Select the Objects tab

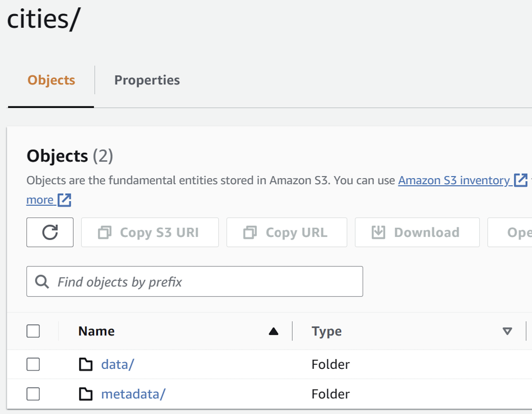pyautogui.click(x=51, y=80)
